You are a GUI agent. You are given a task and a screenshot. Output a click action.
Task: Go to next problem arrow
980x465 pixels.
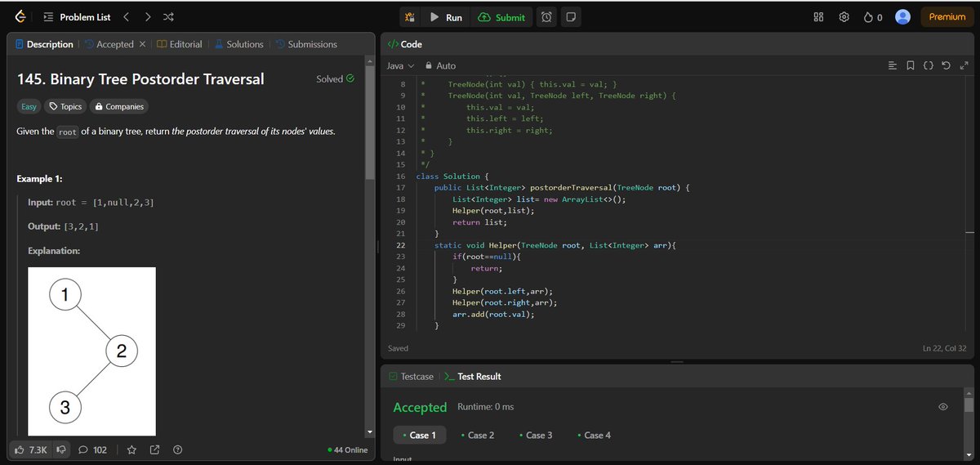tap(147, 17)
